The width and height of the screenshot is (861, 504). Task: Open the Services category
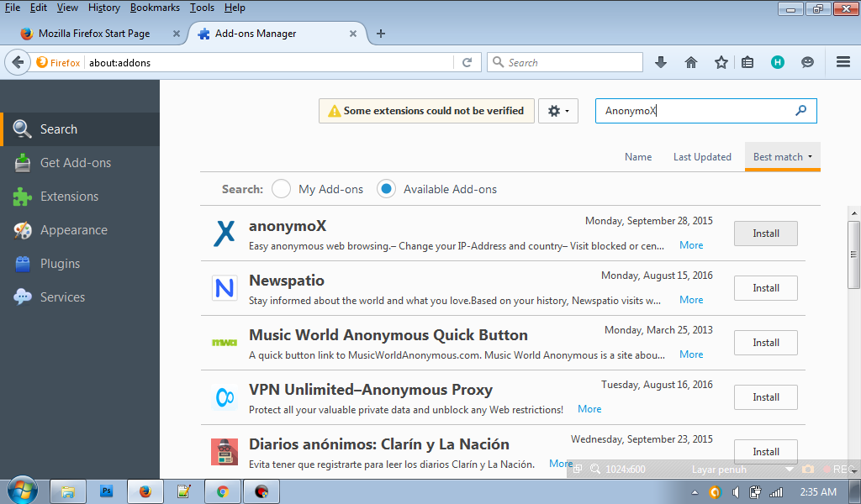click(80, 297)
